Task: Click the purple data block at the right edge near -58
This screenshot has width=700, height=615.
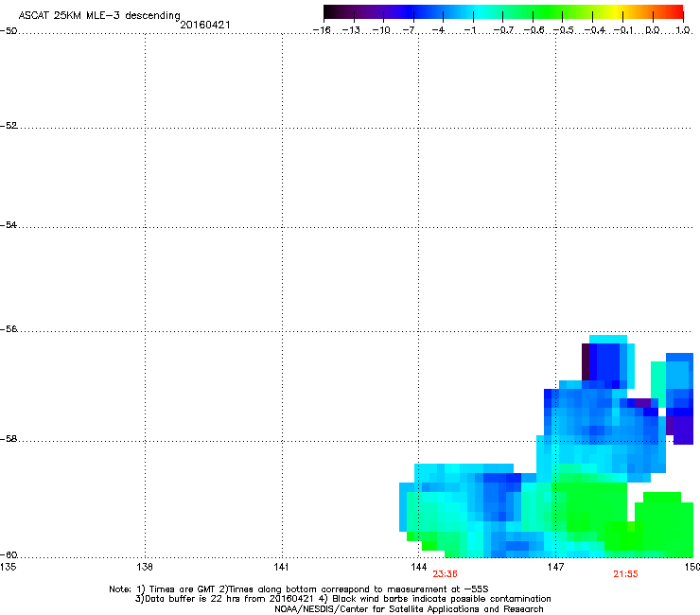Action: (683, 430)
